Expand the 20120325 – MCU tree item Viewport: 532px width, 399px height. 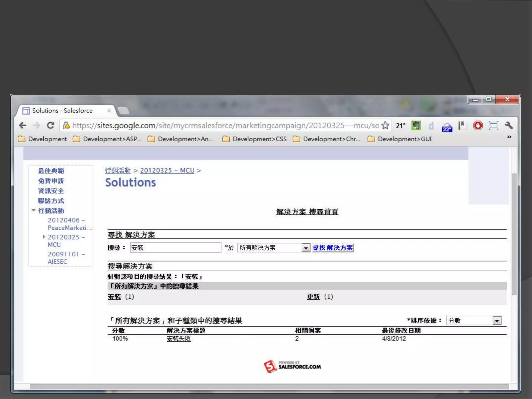44,237
